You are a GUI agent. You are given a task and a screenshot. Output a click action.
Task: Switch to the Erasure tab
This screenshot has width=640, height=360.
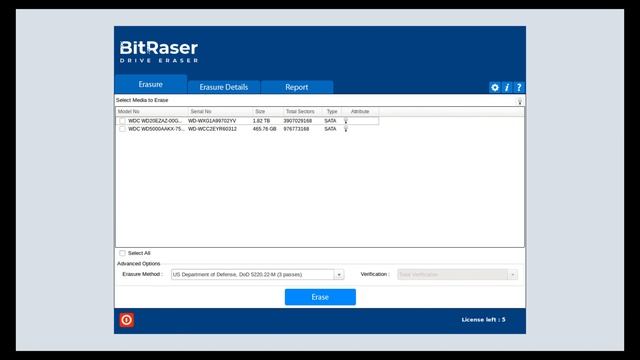point(151,84)
